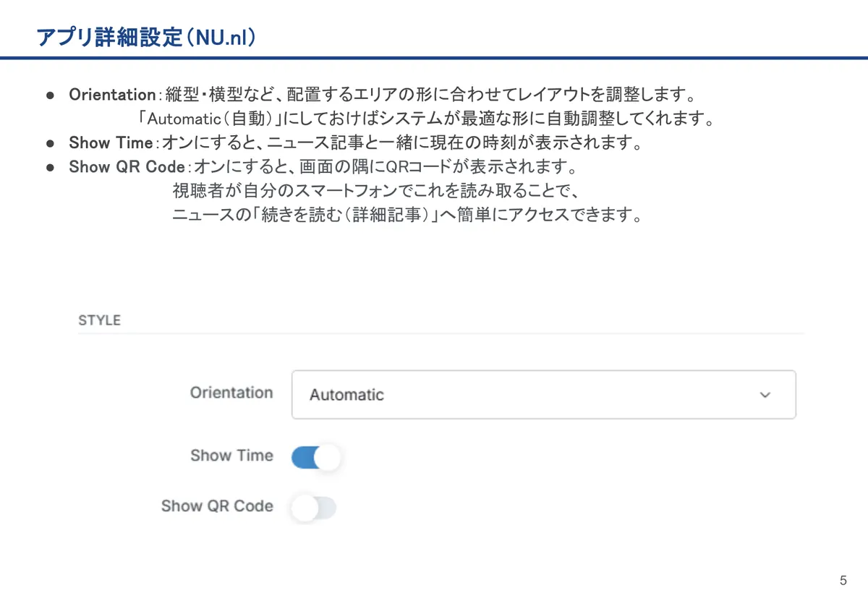Viewport: 868px width, 614px height.
Task: Click the Show QR Code field label
Action: point(217,506)
